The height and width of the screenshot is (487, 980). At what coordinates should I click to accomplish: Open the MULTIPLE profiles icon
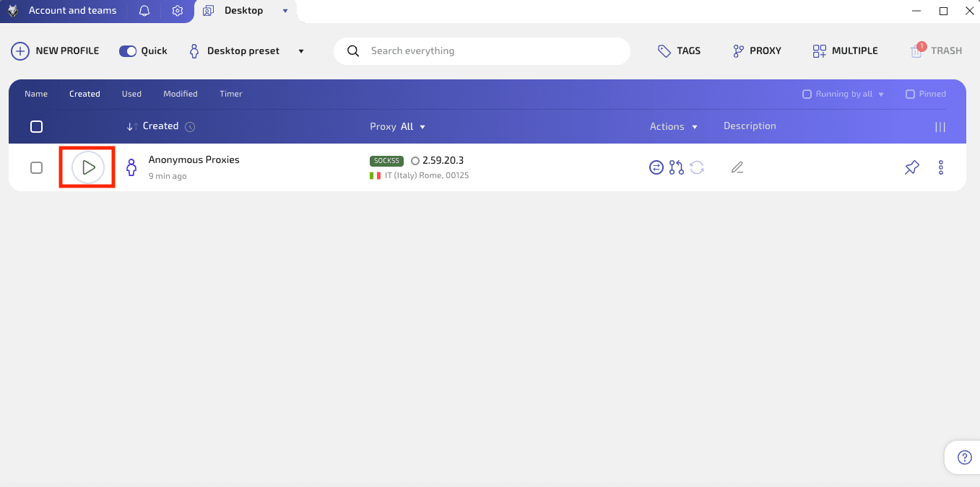819,51
